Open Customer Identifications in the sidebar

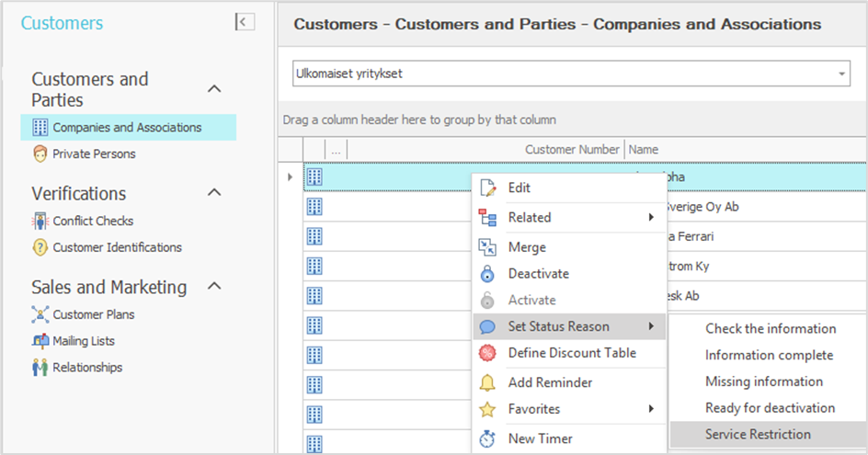[117, 247]
